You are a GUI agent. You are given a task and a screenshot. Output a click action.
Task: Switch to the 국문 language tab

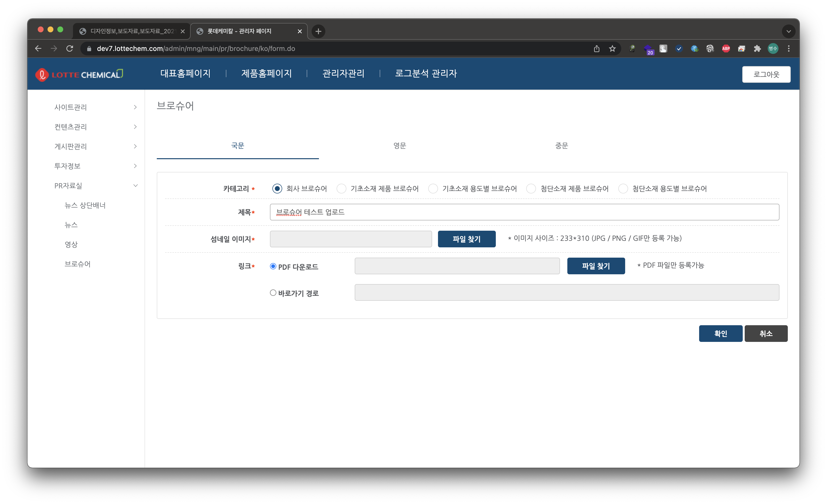click(x=238, y=146)
